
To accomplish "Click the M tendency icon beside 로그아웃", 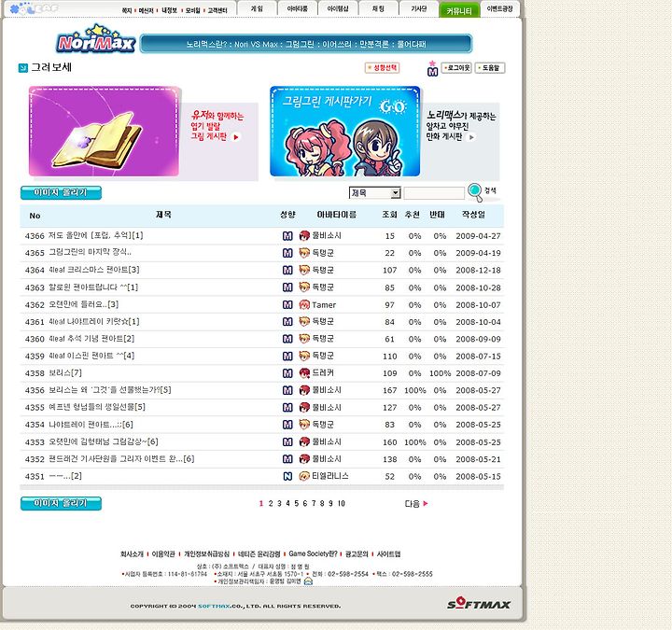I will (432, 71).
